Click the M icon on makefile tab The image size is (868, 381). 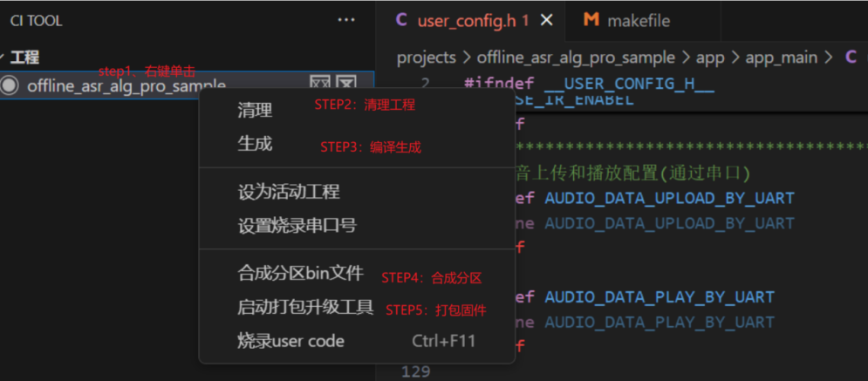tap(591, 20)
